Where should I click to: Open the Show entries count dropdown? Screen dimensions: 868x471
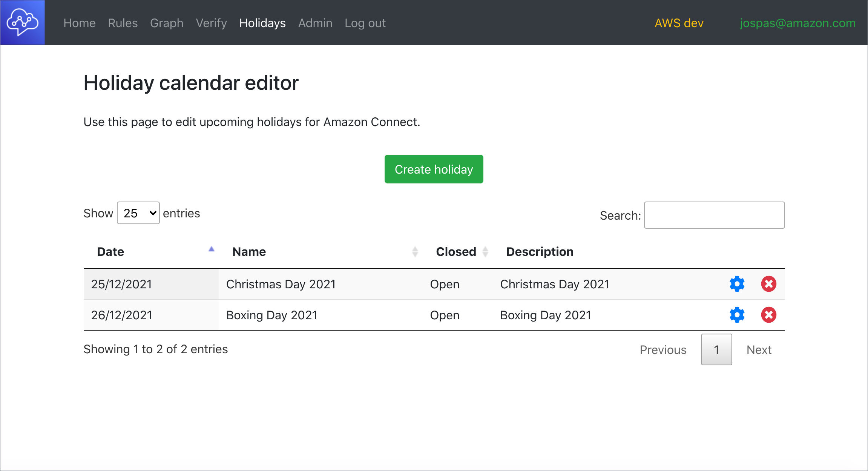[x=138, y=213]
